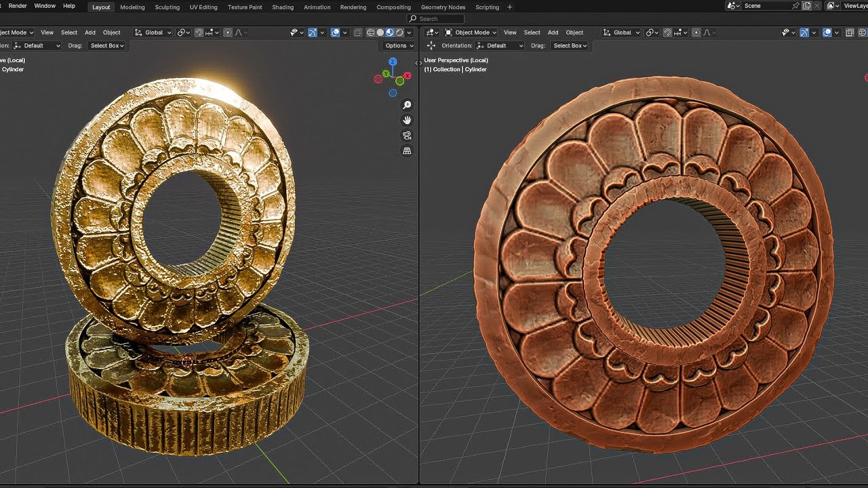The width and height of the screenshot is (868, 488).
Task: Delete scene with the X icon
Action: [x=817, y=5]
